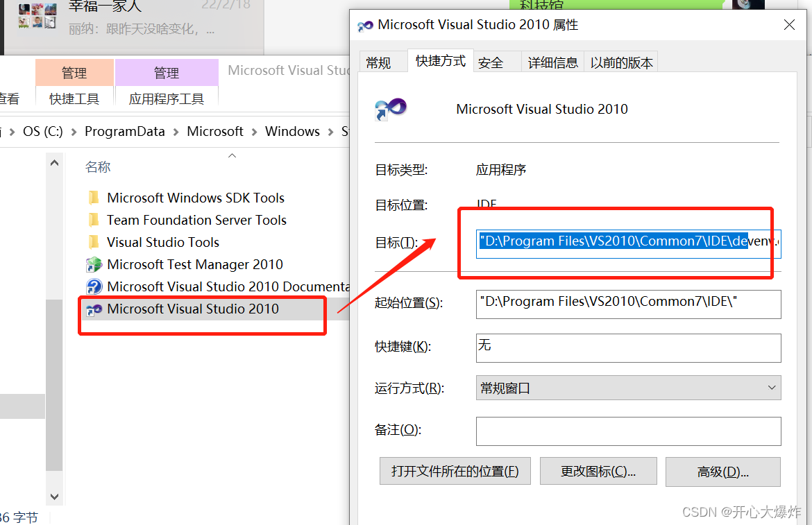Toggle the 名称 column sort chevron
Screen dimensions: 812x525
point(232,156)
